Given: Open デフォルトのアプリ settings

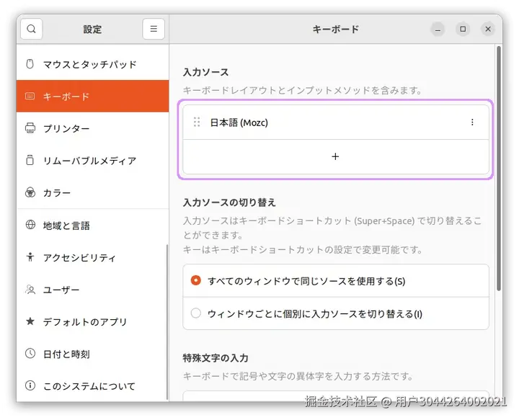Looking at the screenshot, I should (93, 321).
